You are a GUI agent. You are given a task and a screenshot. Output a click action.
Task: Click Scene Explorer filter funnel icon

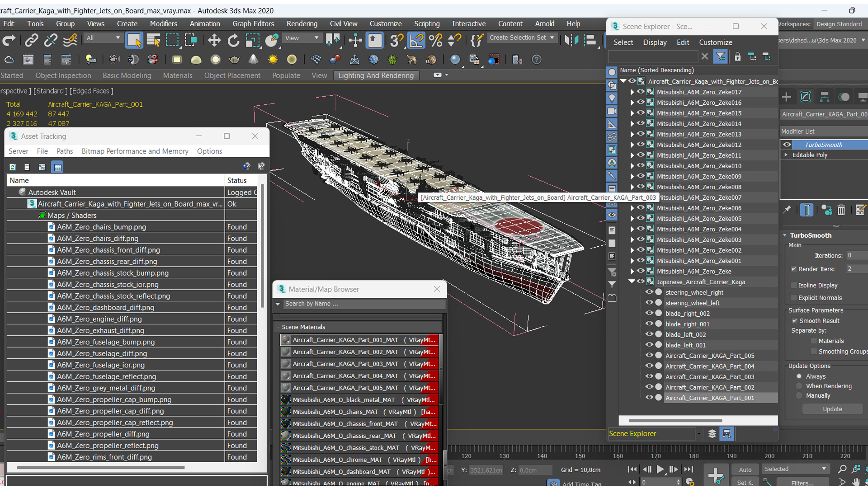(x=720, y=56)
